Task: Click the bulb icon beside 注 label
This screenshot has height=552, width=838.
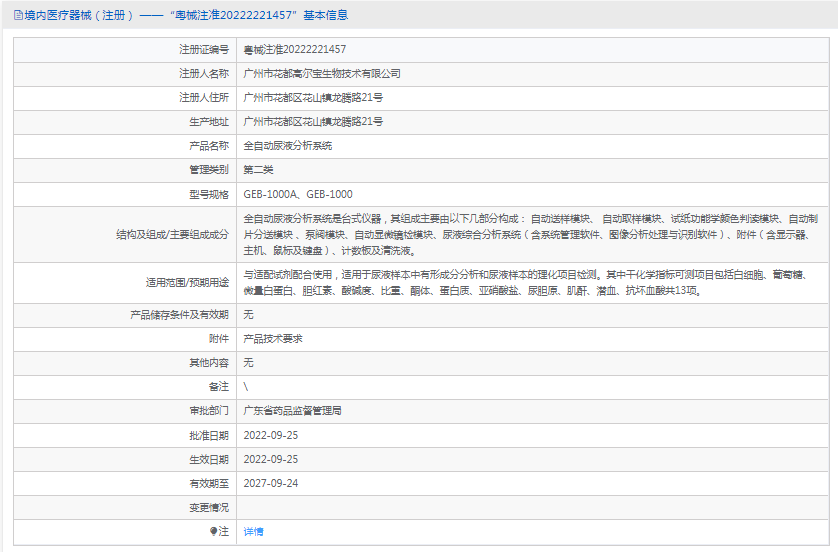Action: click(213, 531)
